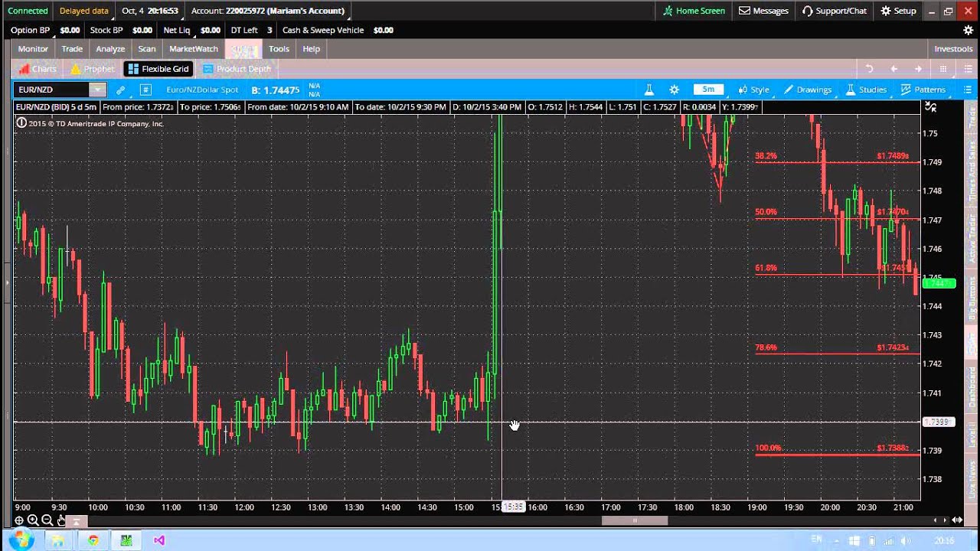Open the Investools tab
This screenshot has width=980, height=551.
tap(953, 49)
